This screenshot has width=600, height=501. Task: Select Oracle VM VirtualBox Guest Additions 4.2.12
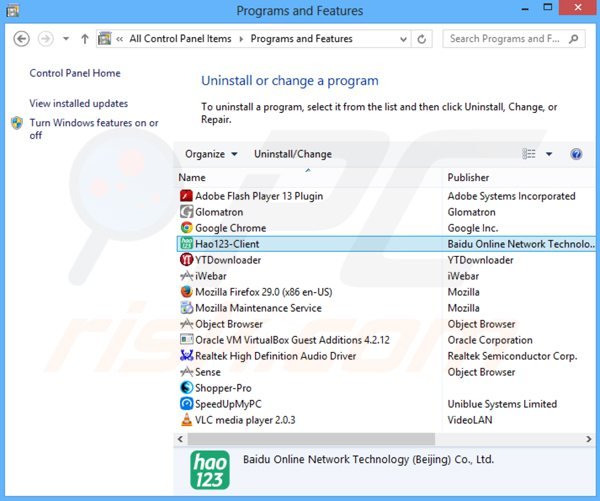point(292,340)
